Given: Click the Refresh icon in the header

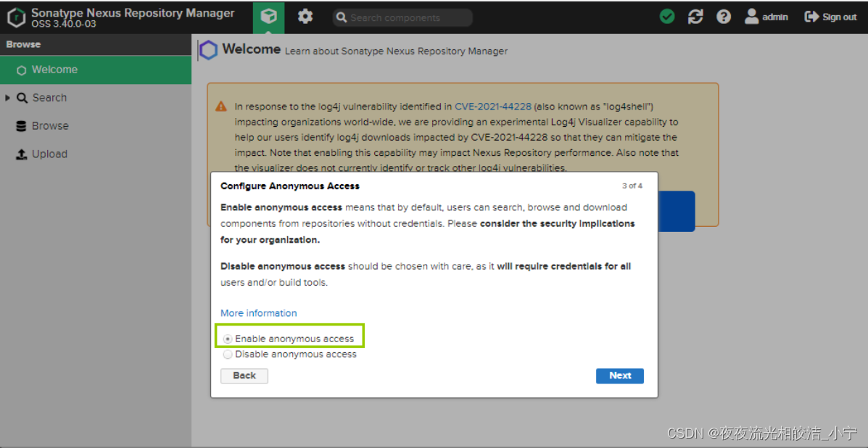Looking at the screenshot, I should (695, 17).
